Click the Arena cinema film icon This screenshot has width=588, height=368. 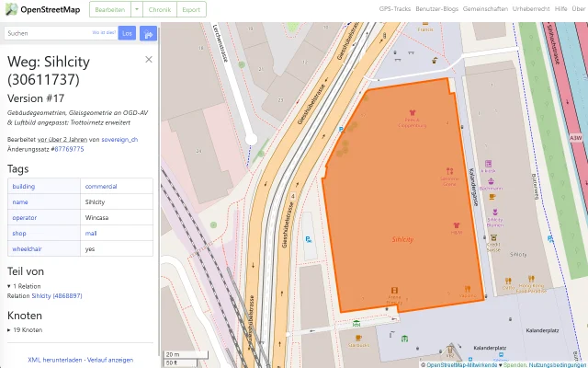click(394, 291)
